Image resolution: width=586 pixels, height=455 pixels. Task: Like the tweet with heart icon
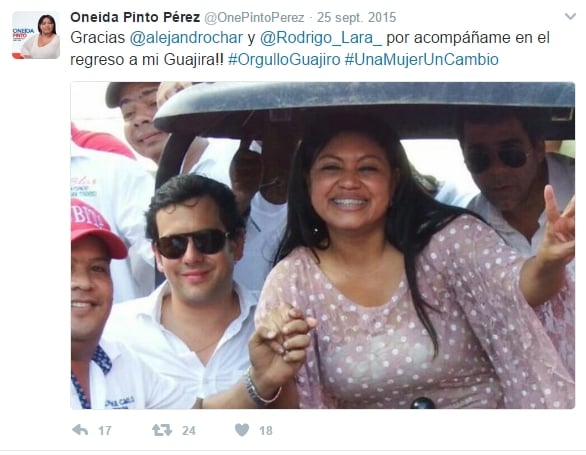(242, 430)
